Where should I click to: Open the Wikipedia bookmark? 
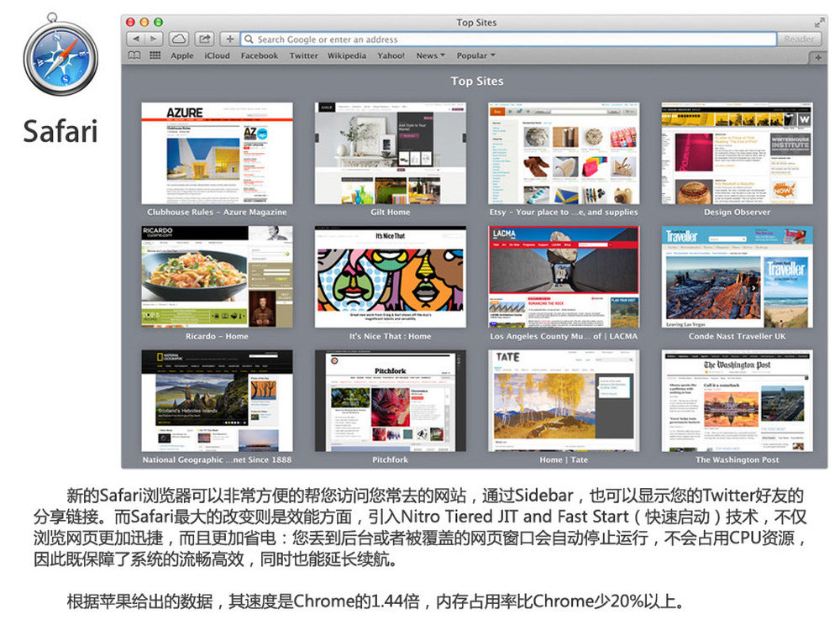[x=347, y=55]
